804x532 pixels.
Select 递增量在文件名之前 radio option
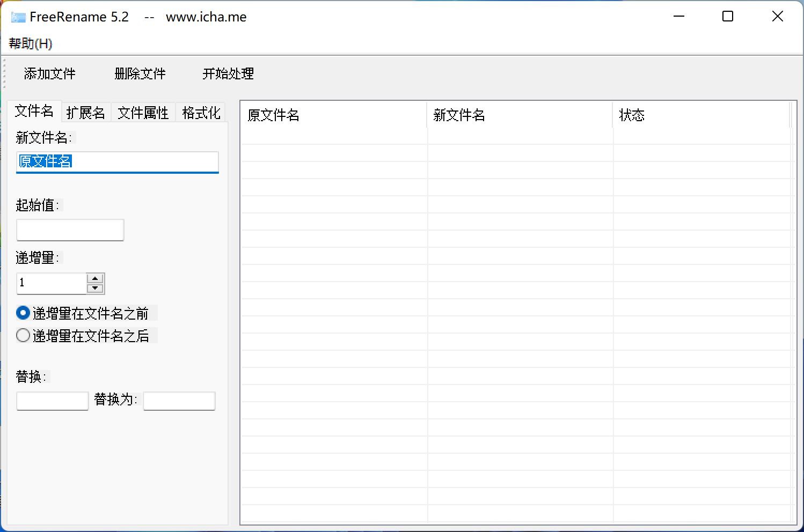23,313
